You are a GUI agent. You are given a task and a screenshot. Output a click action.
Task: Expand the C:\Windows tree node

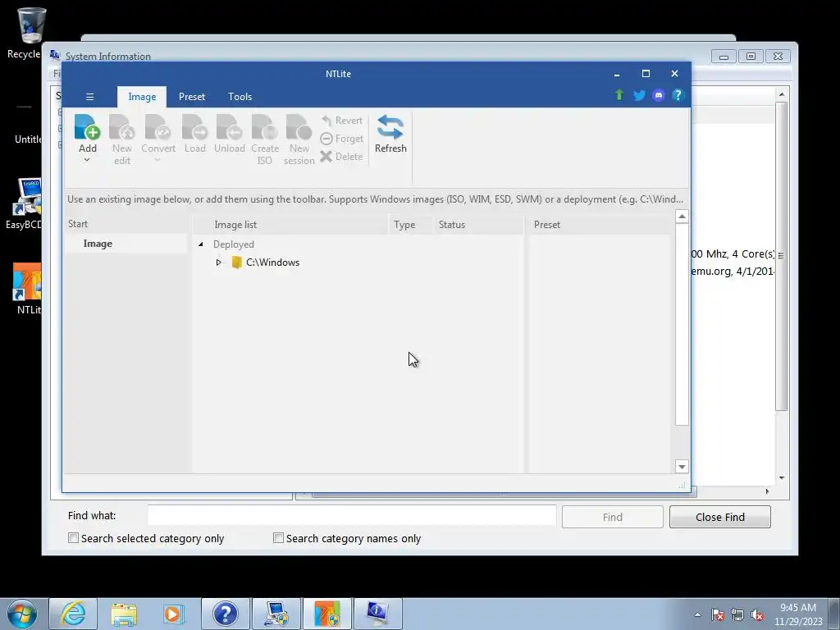pyautogui.click(x=218, y=262)
